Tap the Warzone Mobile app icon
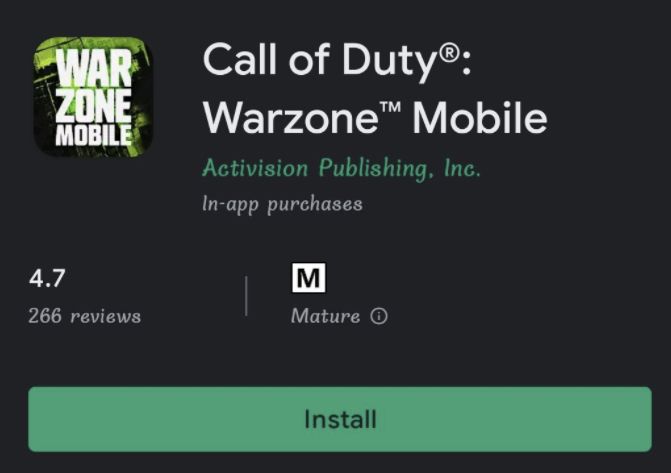This screenshot has width=671, height=473. (93, 97)
